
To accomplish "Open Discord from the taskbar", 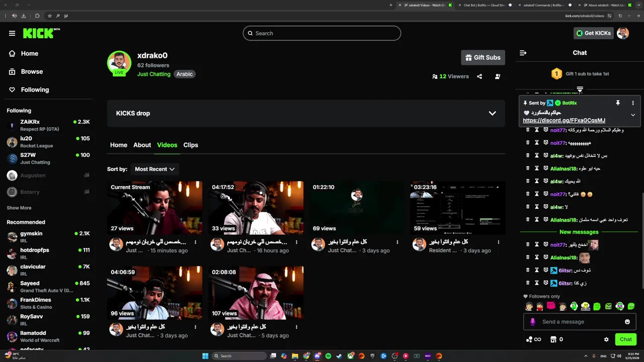I will coord(317,356).
